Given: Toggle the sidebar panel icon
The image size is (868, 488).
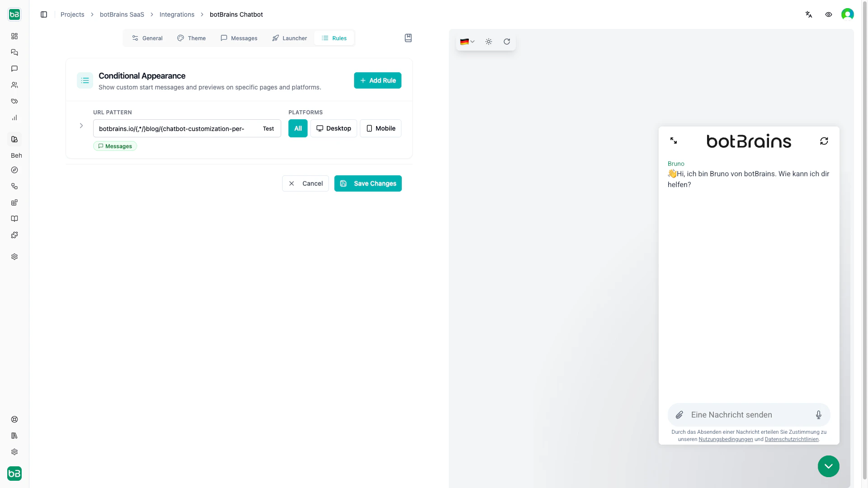Looking at the screenshot, I should pos(44,14).
